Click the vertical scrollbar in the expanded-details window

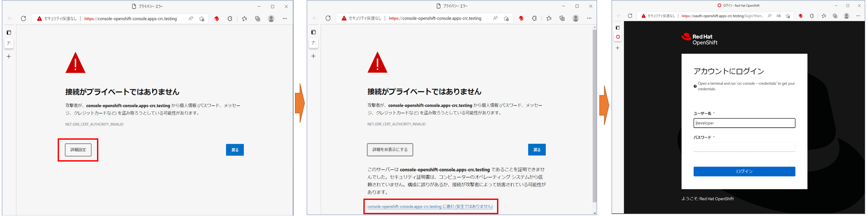click(x=594, y=116)
